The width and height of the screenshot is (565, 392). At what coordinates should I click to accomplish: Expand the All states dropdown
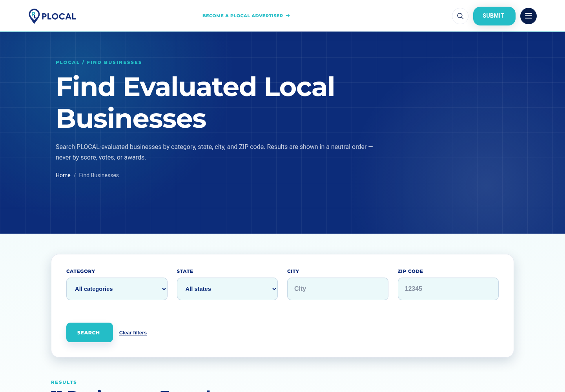[x=227, y=289]
